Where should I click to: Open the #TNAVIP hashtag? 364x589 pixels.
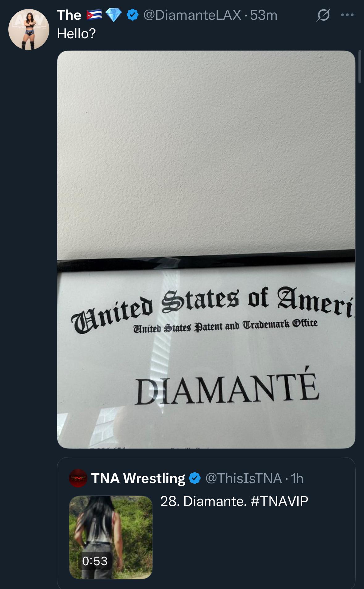(x=279, y=501)
